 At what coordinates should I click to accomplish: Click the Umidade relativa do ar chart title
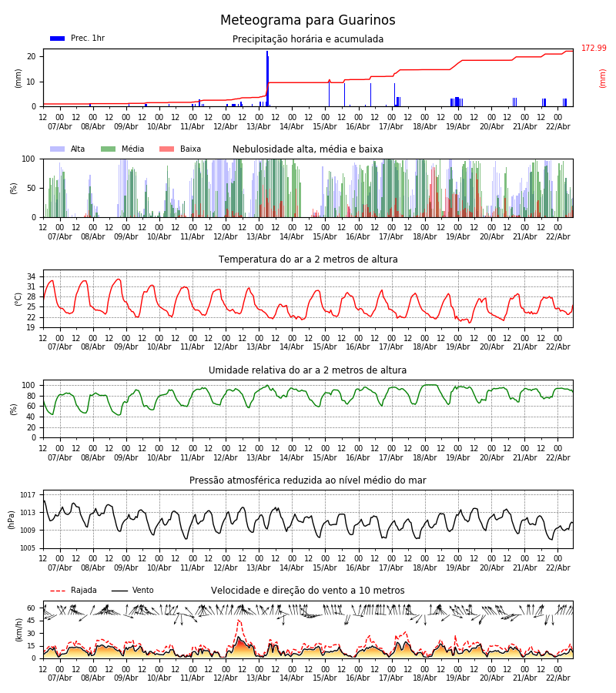(308, 370)
